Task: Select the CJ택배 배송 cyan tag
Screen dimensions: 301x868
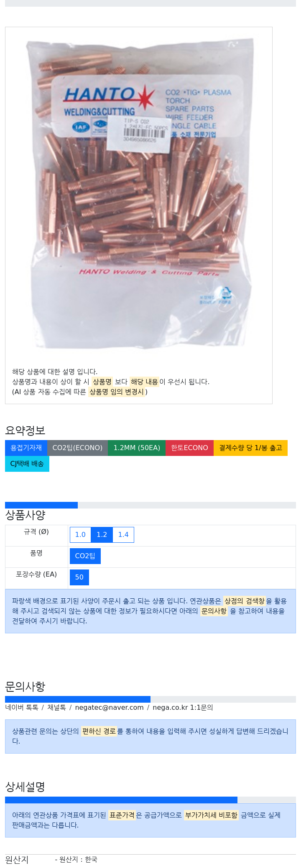Action: tap(27, 463)
